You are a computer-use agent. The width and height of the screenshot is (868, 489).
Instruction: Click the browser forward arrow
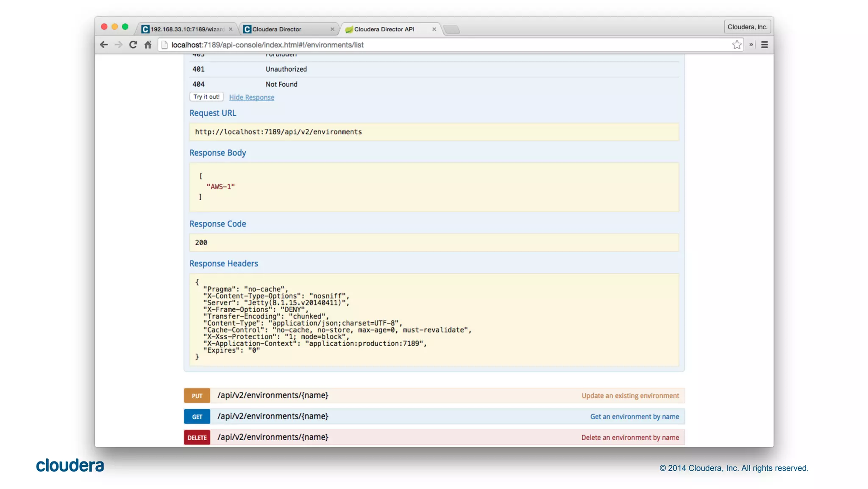(x=118, y=45)
